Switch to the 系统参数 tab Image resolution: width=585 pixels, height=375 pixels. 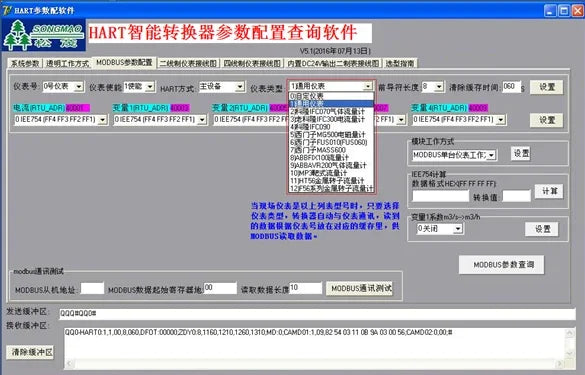(x=25, y=63)
